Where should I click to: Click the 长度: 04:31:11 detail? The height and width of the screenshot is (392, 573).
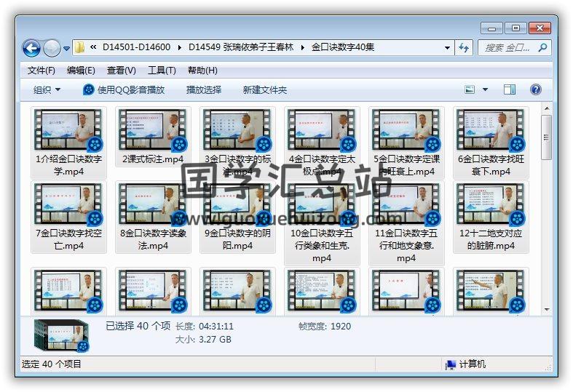coord(205,327)
